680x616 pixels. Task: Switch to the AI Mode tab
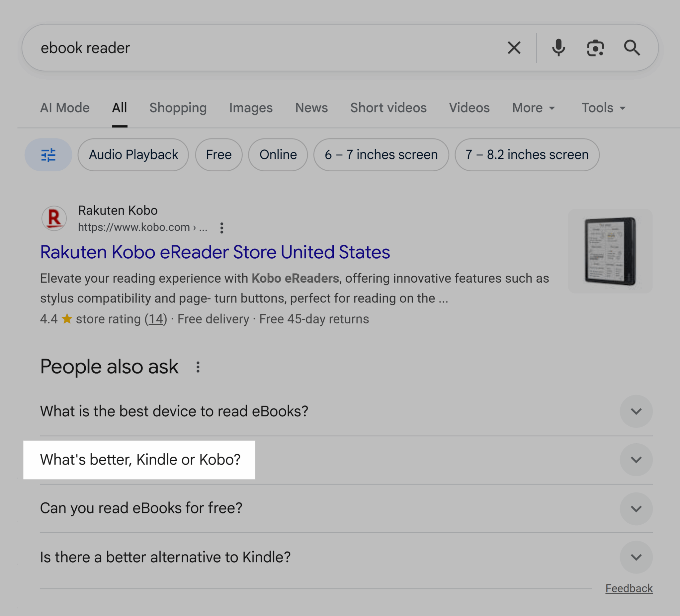[65, 108]
